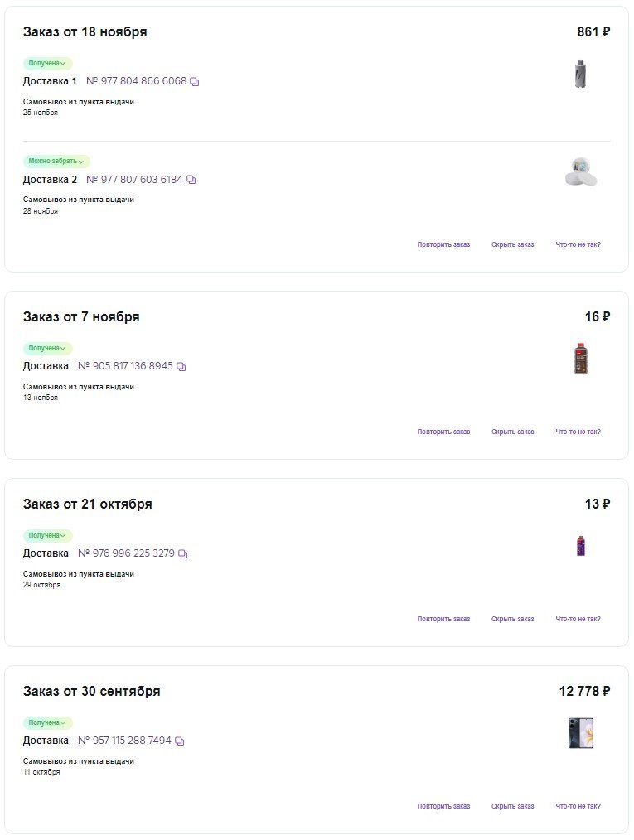Copy tracking number 976 996 225 3279

[183, 553]
